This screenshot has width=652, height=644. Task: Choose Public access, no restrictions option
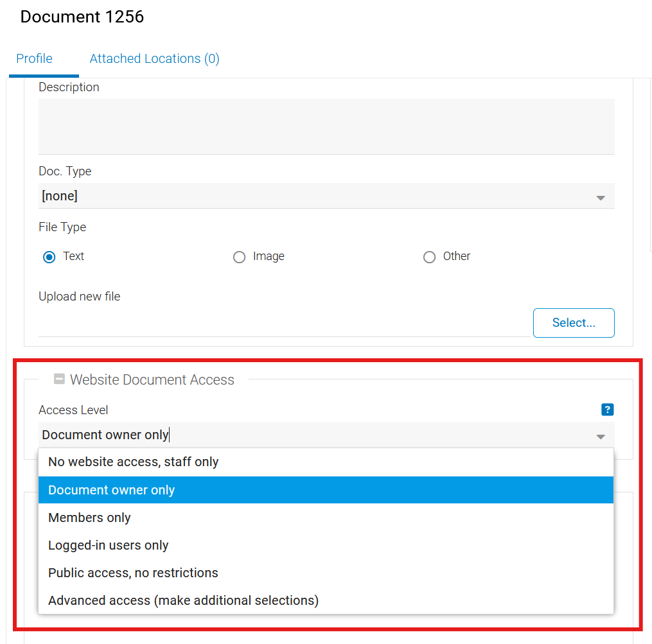pos(326,573)
